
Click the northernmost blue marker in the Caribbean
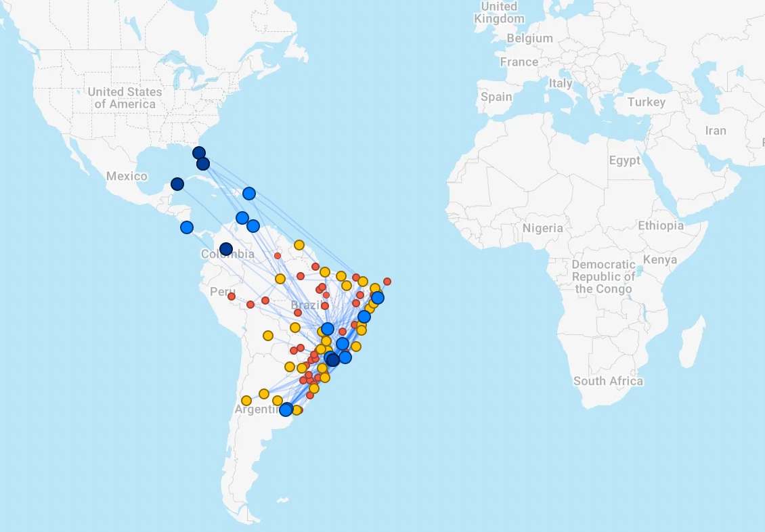pyautogui.click(x=249, y=194)
